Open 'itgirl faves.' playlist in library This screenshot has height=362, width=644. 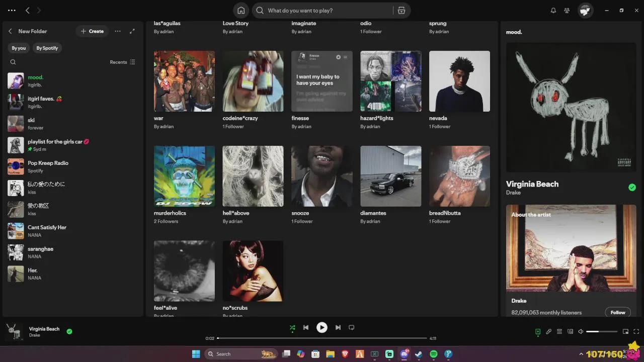(x=73, y=102)
